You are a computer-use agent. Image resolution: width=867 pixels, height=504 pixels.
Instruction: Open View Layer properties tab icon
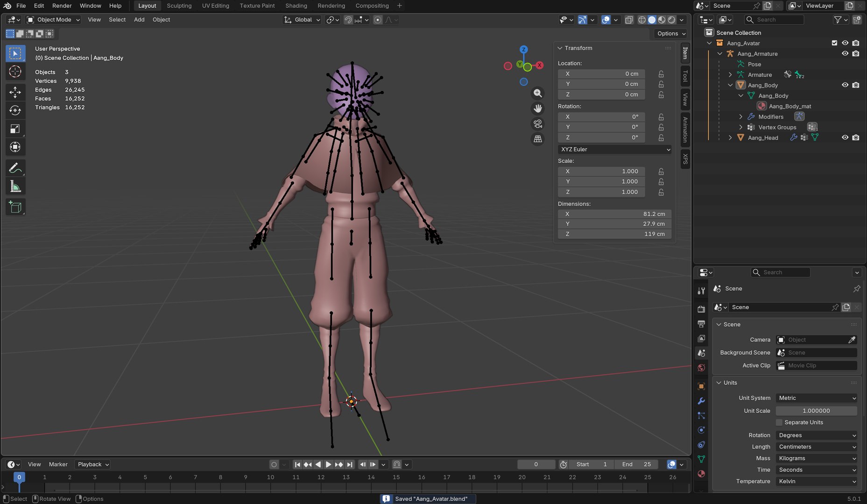(701, 338)
